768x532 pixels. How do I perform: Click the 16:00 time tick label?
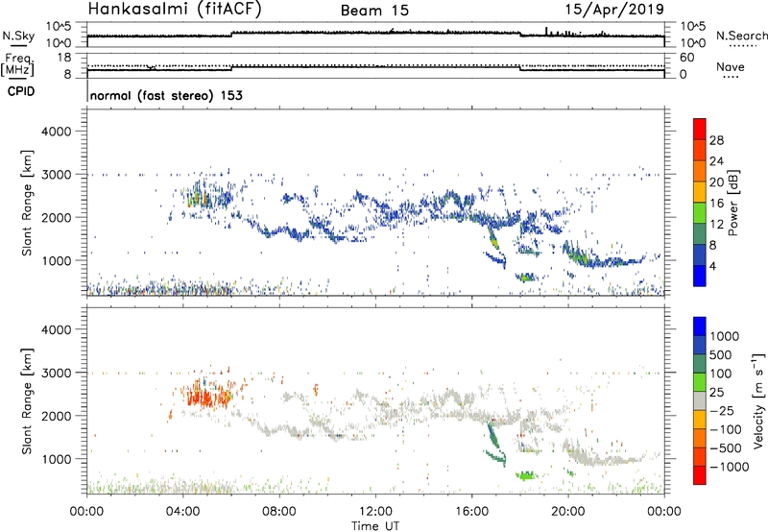pos(471,512)
